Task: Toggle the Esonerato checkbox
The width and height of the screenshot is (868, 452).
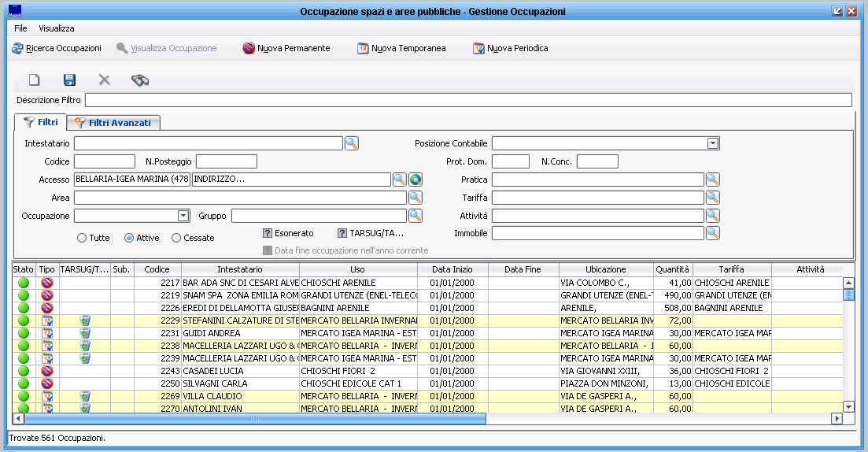Action: [268, 233]
